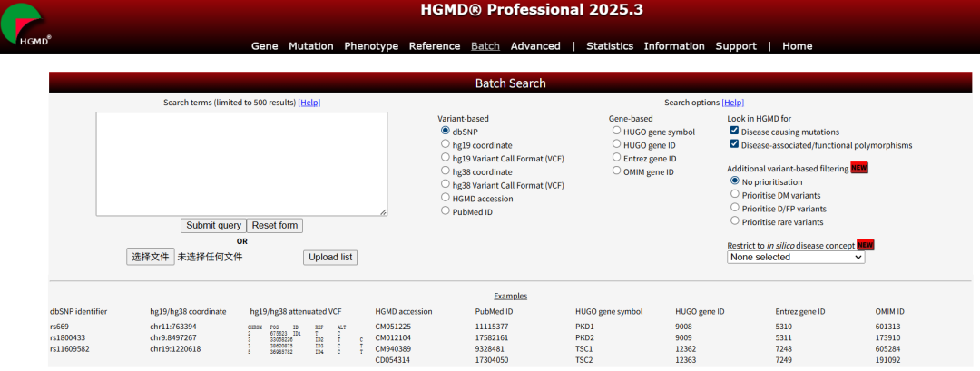This screenshot has height=371, width=980.
Task: Select the Batch menu item
Action: pyautogui.click(x=485, y=46)
